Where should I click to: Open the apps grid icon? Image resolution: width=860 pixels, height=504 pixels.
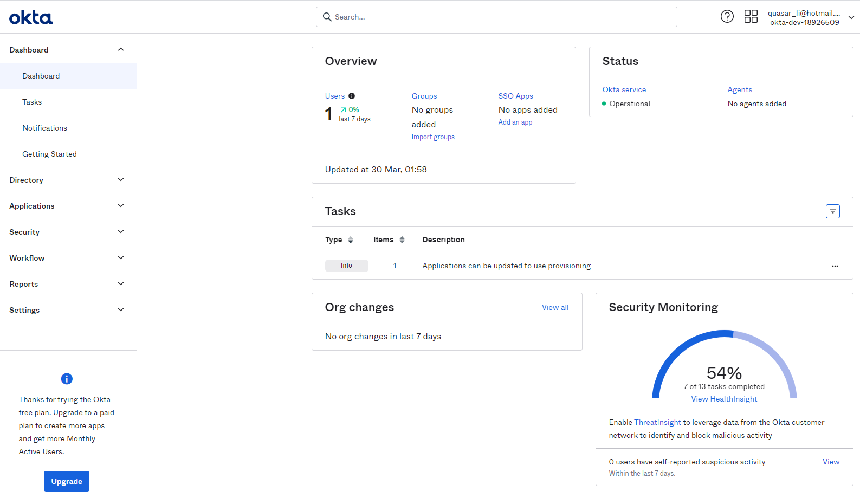(x=751, y=16)
